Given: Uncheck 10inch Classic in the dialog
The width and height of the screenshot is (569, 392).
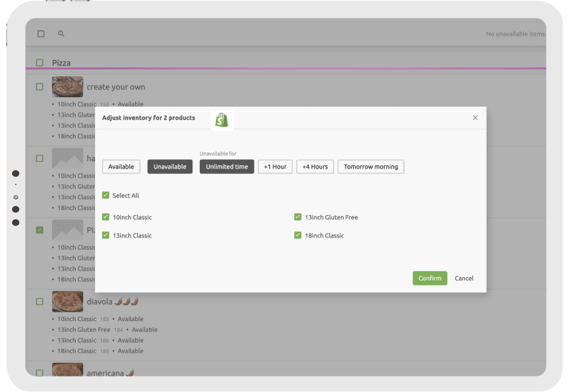Looking at the screenshot, I should 106,217.
